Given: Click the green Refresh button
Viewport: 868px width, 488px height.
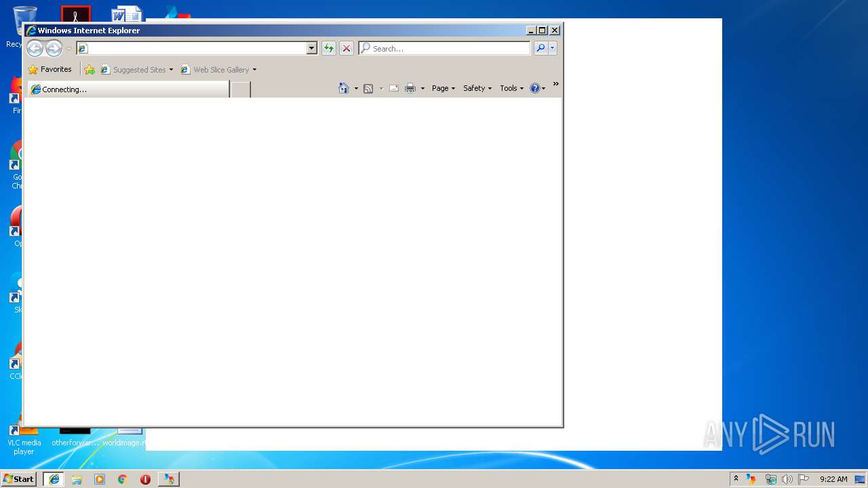Looking at the screenshot, I should (329, 48).
